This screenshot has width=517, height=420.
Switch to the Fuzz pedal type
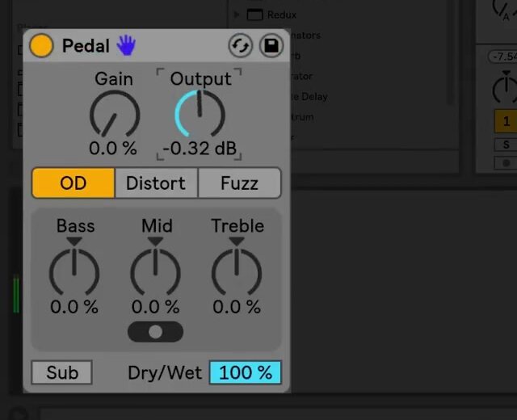[240, 183]
